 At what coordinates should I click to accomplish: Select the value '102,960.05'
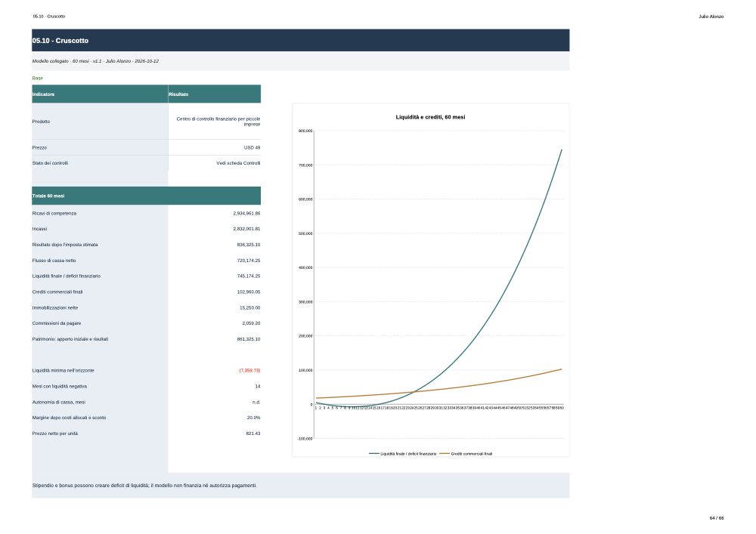pyautogui.click(x=248, y=292)
